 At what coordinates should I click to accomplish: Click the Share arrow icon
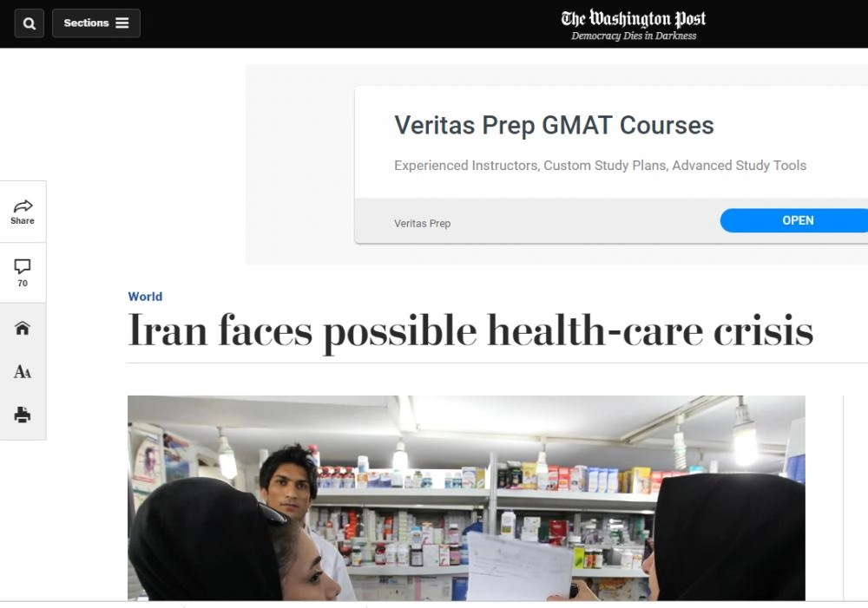coord(23,206)
